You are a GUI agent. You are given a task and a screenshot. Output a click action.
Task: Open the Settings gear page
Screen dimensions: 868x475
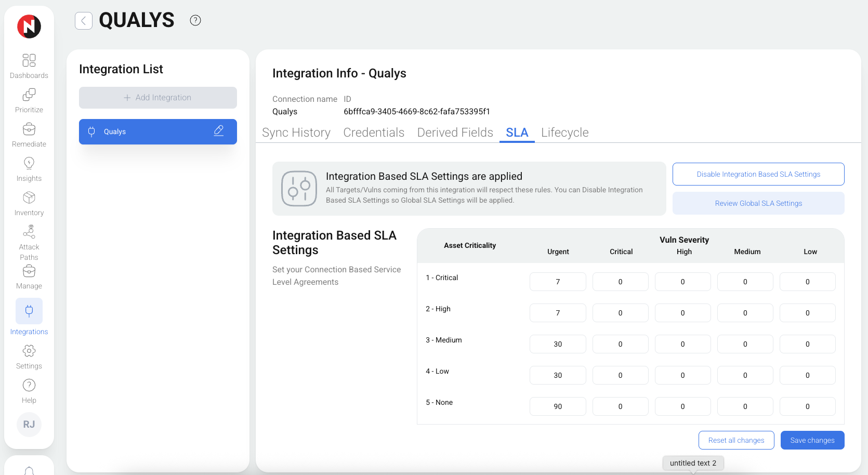[29, 357]
